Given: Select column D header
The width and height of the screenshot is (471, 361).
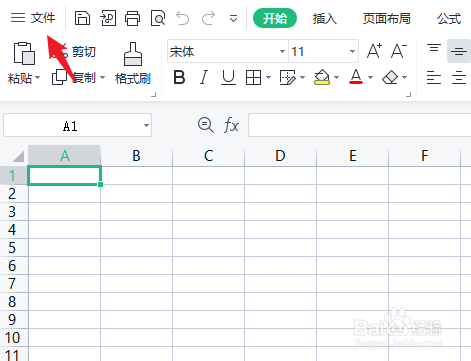Looking at the screenshot, I should [280, 155].
